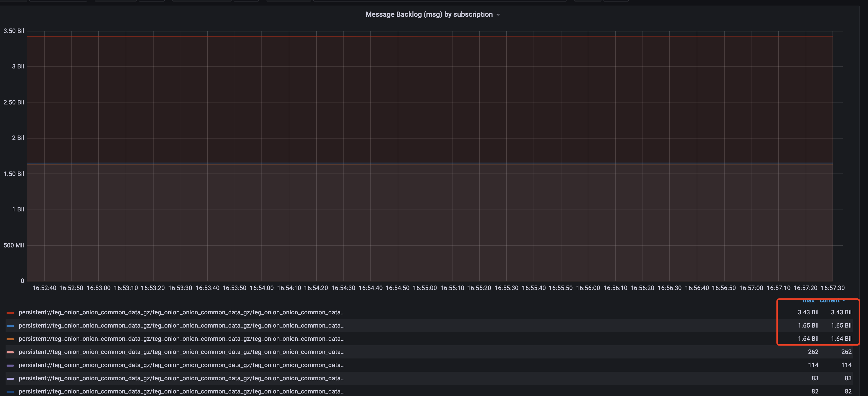Open color picker for dark blue series, 82 row
The height and width of the screenshot is (396, 868).
click(10, 392)
